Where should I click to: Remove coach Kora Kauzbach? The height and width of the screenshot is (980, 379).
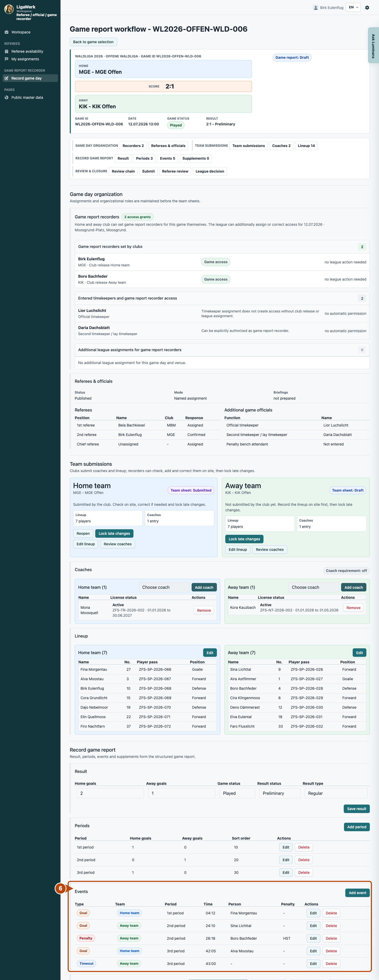click(x=353, y=607)
